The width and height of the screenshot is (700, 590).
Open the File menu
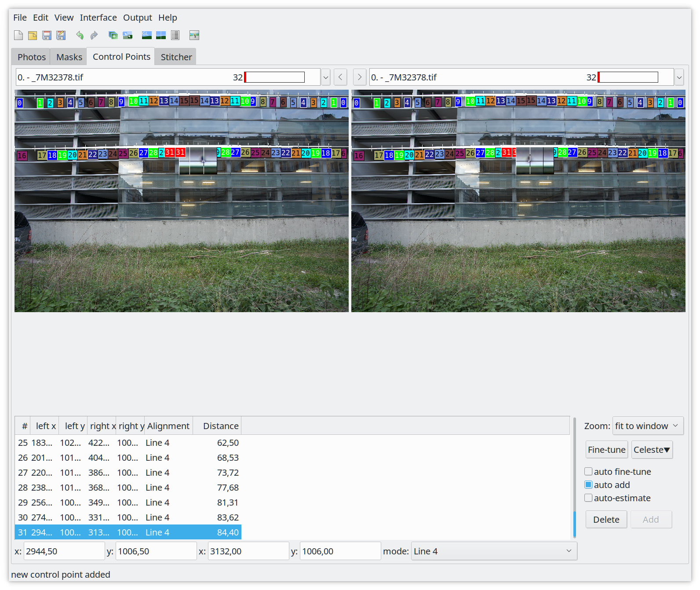(x=20, y=18)
